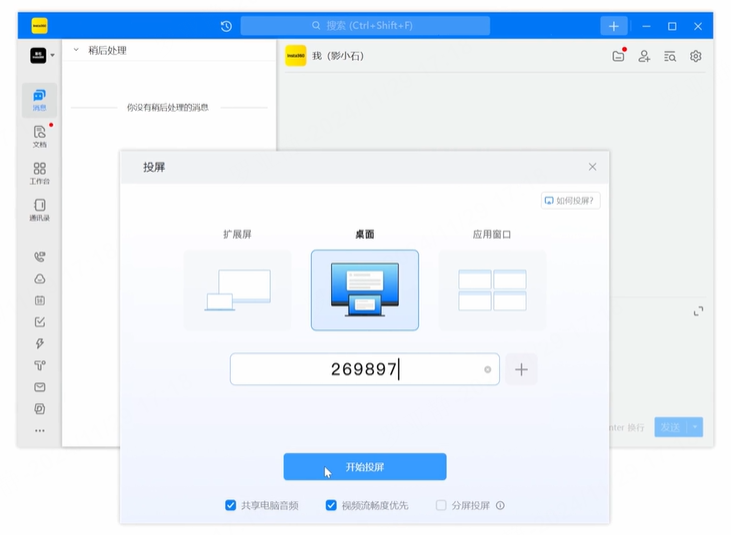Open the dropdown arrow beside 发送 button
Screen dimensions: 731x535
click(x=693, y=427)
